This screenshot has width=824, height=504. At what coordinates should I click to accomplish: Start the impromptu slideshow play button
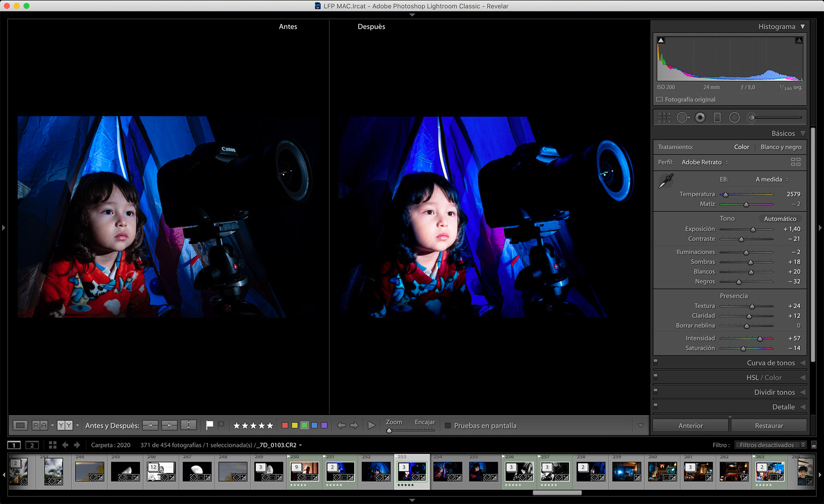tap(372, 425)
